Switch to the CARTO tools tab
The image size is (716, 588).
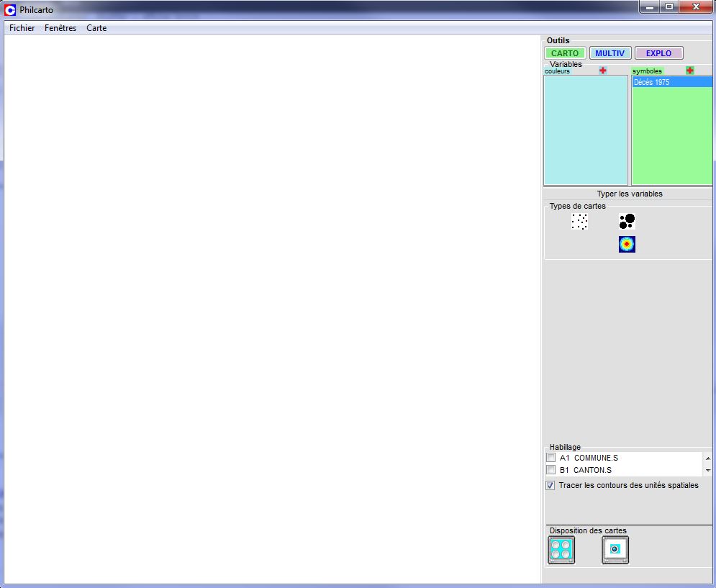[565, 53]
